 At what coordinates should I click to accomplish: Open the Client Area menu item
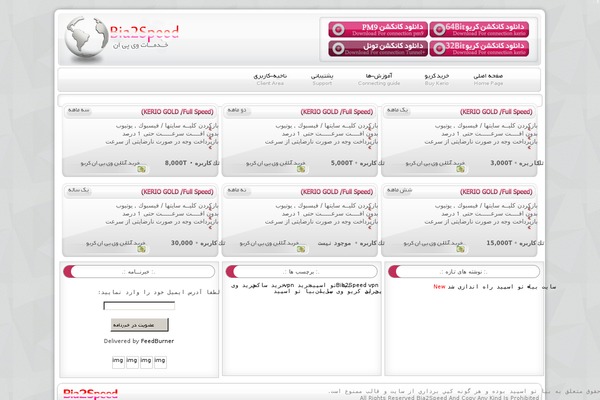270,79
